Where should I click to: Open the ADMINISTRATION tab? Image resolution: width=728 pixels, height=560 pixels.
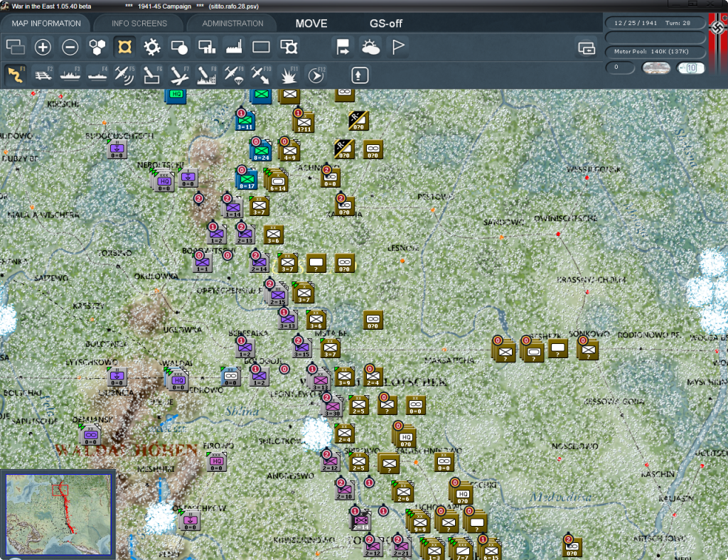(232, 23)
